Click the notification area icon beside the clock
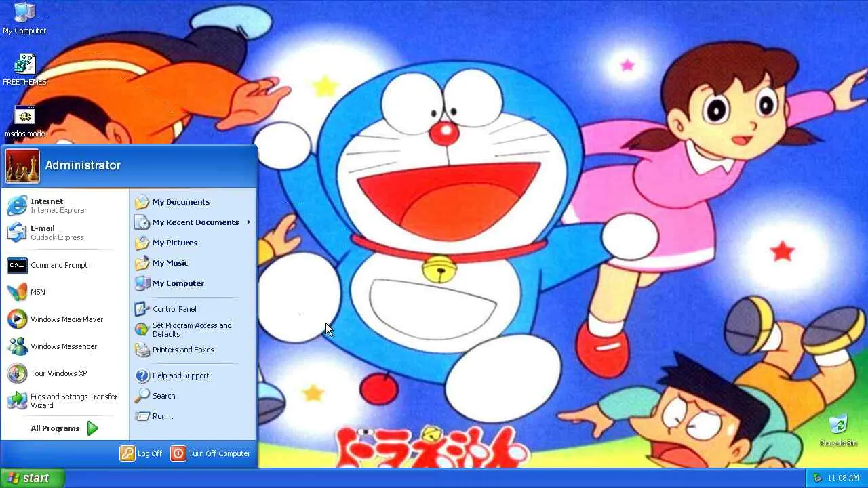 click(x=817, y=478)
